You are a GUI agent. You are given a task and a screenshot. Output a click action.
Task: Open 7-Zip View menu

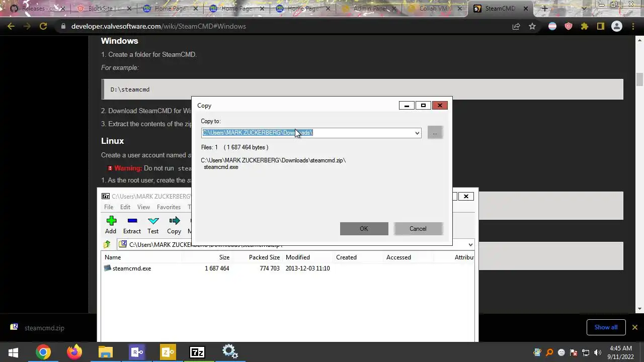click(x=143, y=207)
